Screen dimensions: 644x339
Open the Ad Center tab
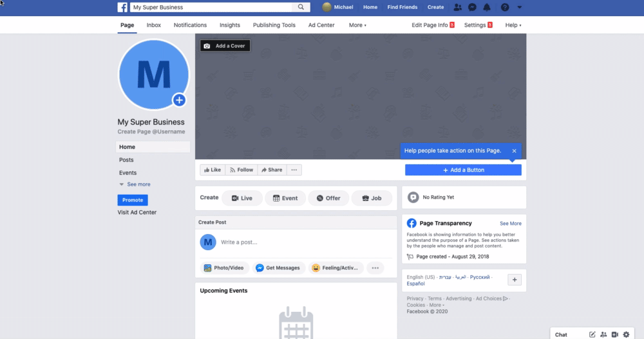point(321,25)
